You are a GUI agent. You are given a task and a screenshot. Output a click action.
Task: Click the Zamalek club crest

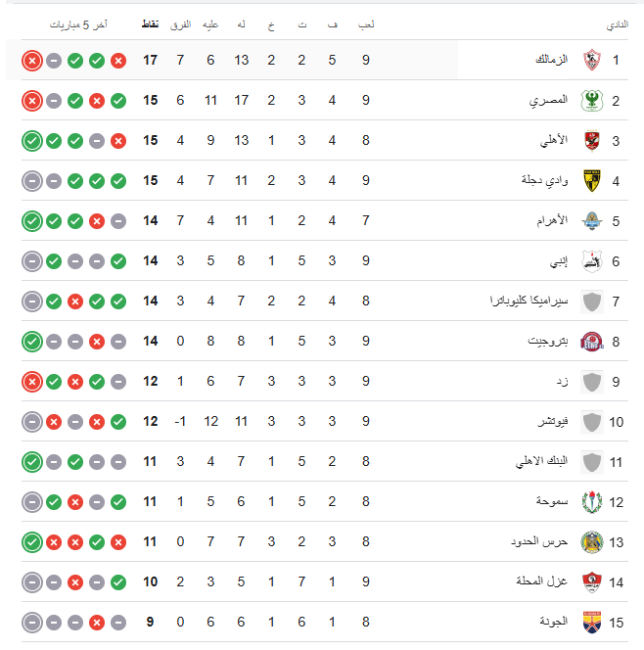coord(591,61)
